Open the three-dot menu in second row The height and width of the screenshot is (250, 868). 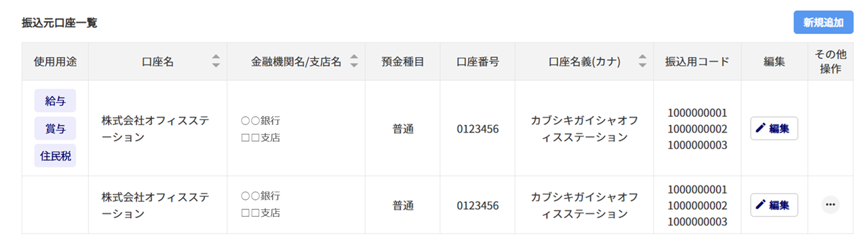point(830,204)
